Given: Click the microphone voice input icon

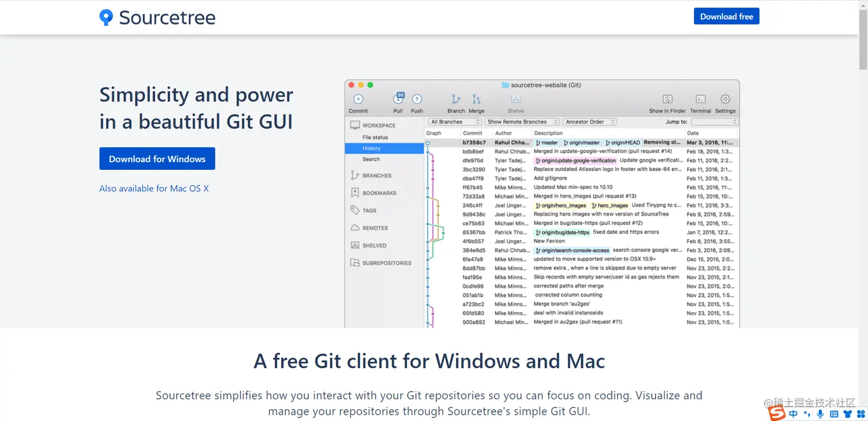Looking at the screenshot, I should [x=820, y=414].
